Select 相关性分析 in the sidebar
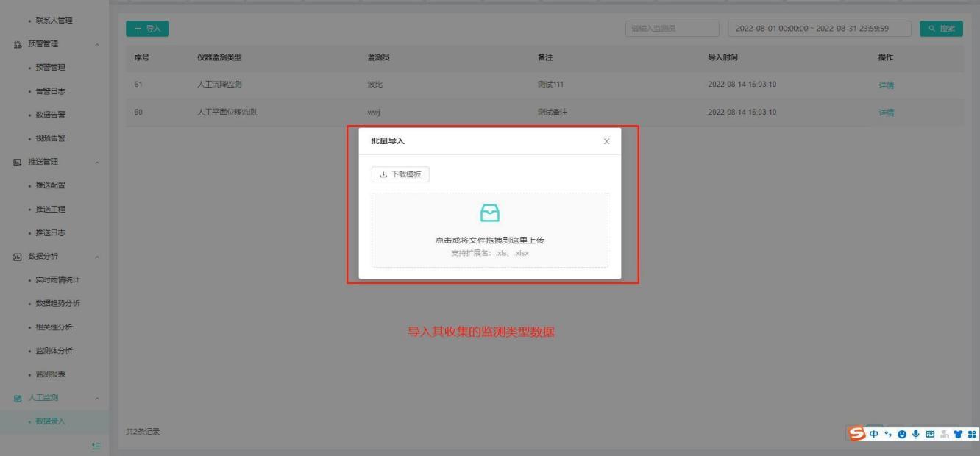Screen dimensions: 980x456 pyautogui.click(x=54, y=327)
